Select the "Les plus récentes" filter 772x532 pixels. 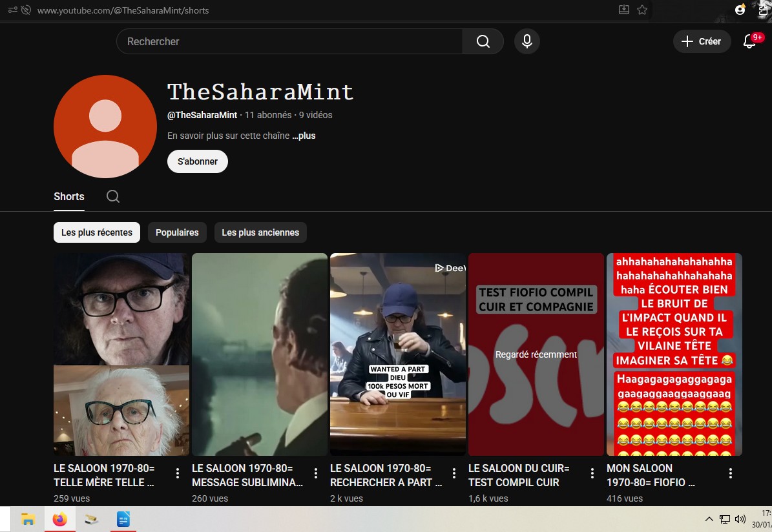(97, 232)
